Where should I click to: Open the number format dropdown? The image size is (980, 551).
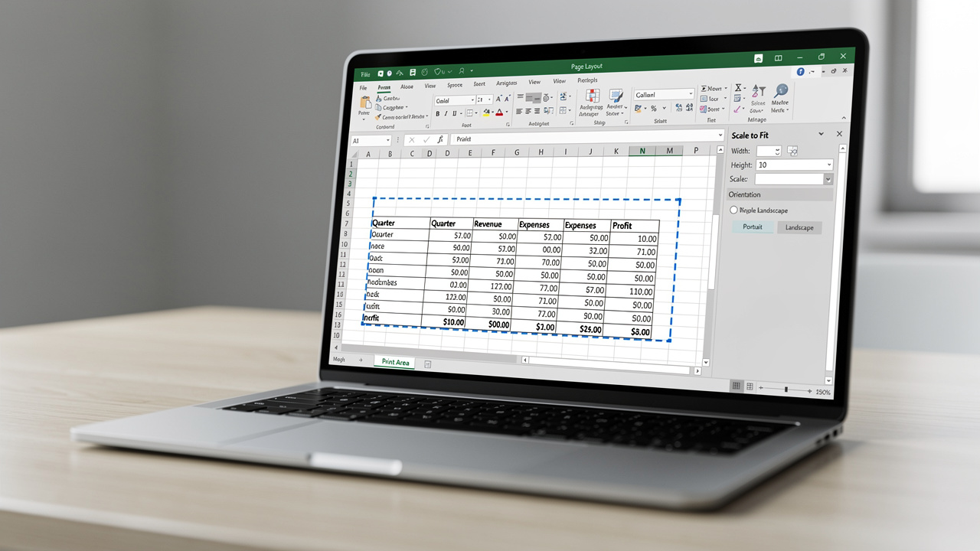tap(691, 93)
